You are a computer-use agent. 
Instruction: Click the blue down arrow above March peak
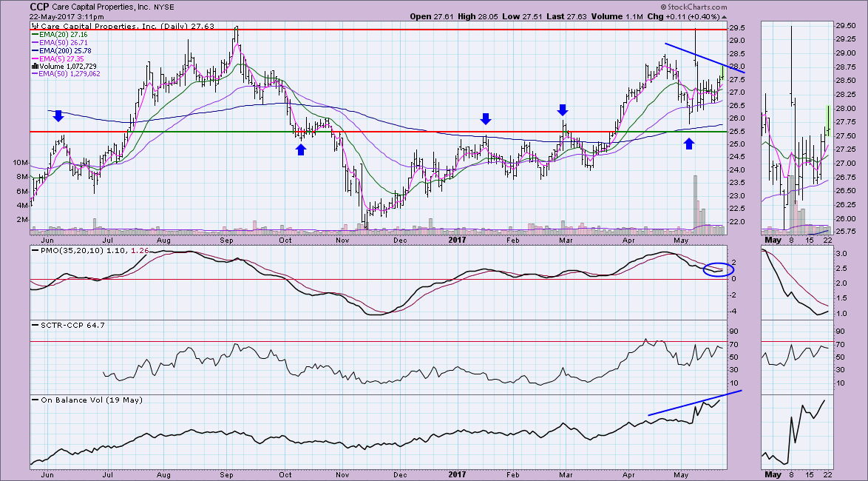(563, 110)
